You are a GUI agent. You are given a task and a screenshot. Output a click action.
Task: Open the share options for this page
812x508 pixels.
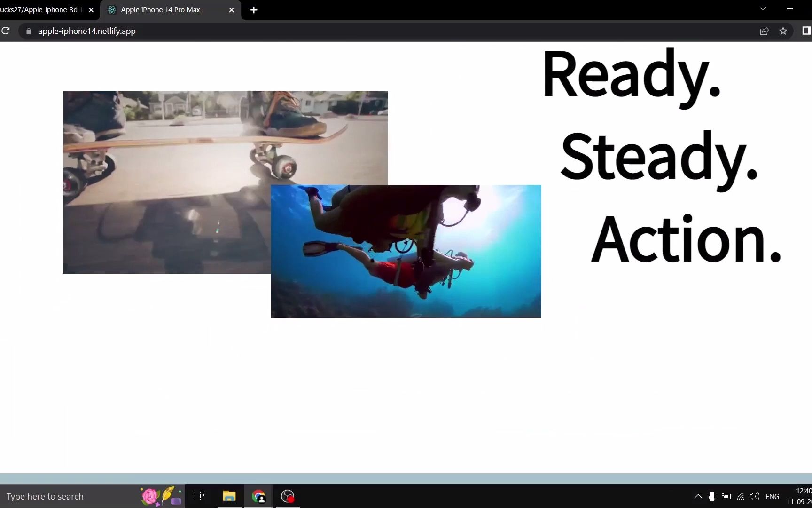765,31
